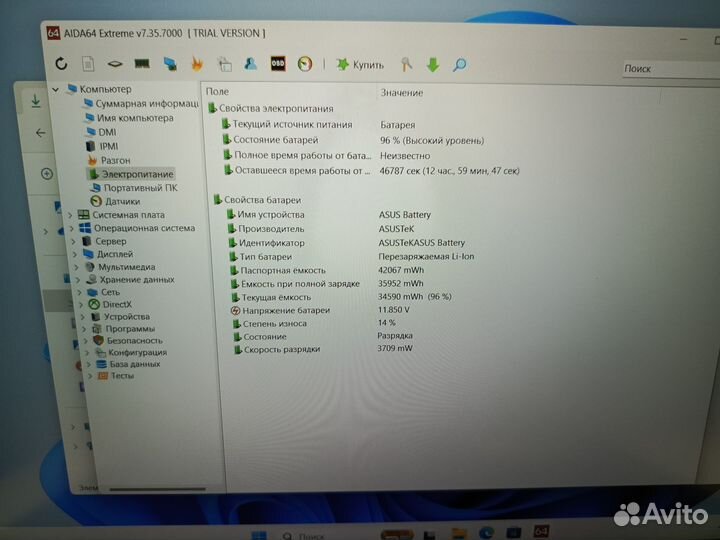Open the OSD panel icon

coord(278,63)
